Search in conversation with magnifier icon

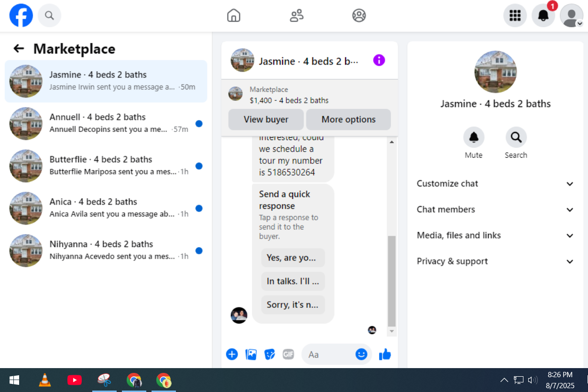(x=516, y=137)
